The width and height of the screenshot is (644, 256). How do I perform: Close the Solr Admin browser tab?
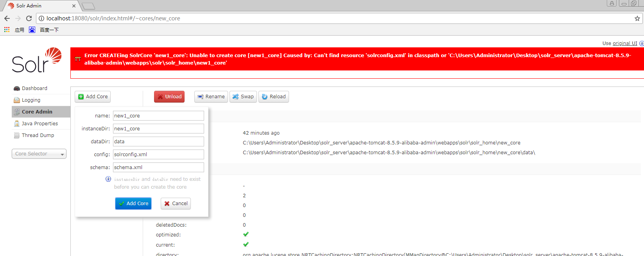pos(74,6)
